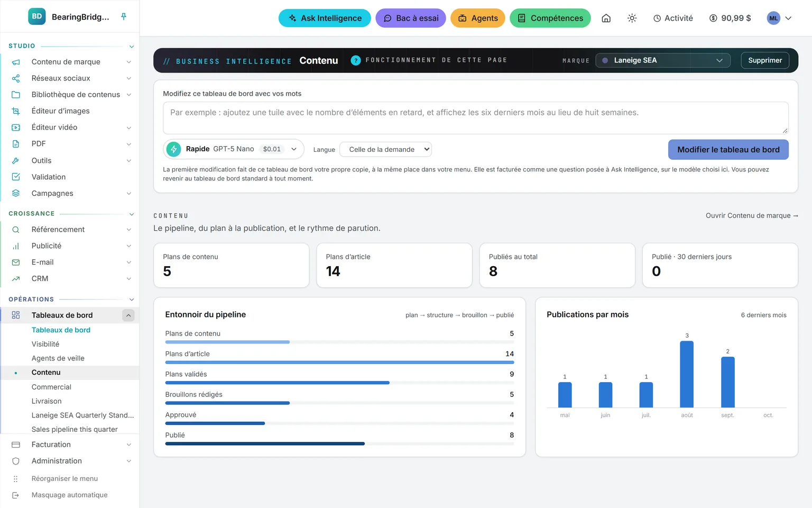Open the Marque dropdown Laneige SEA
The width and height of the screenshot is (812, 508).
coord(663,60)
